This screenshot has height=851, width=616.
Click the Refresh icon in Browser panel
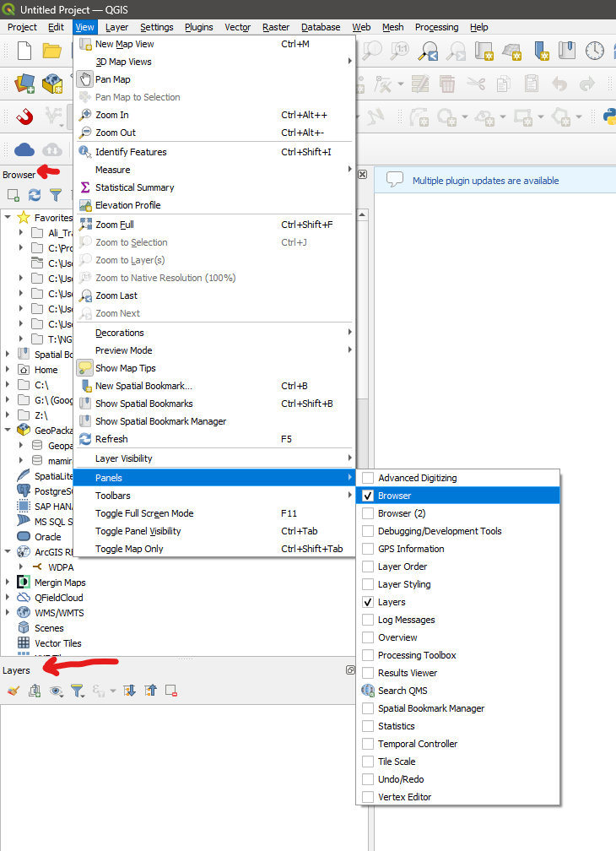coord(35,195)
